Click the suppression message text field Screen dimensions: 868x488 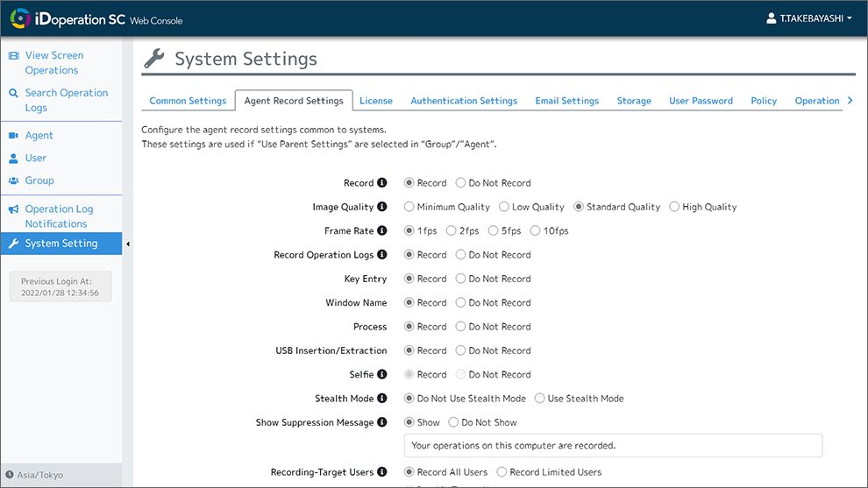click(614, 445)
